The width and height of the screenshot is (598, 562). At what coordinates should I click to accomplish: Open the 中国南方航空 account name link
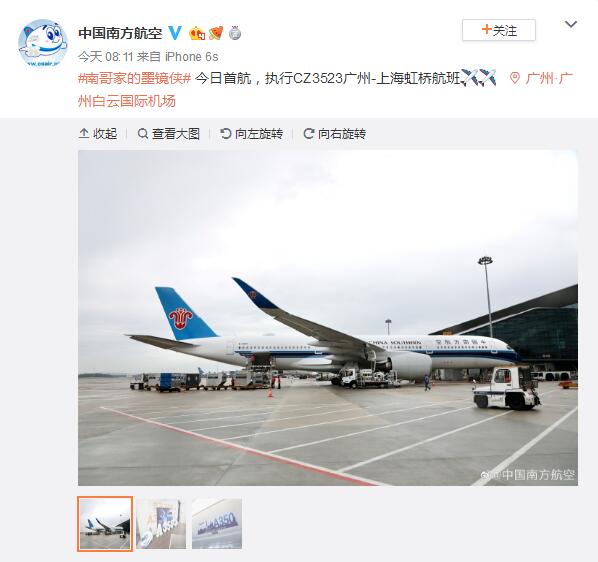[x=120, y=33]
